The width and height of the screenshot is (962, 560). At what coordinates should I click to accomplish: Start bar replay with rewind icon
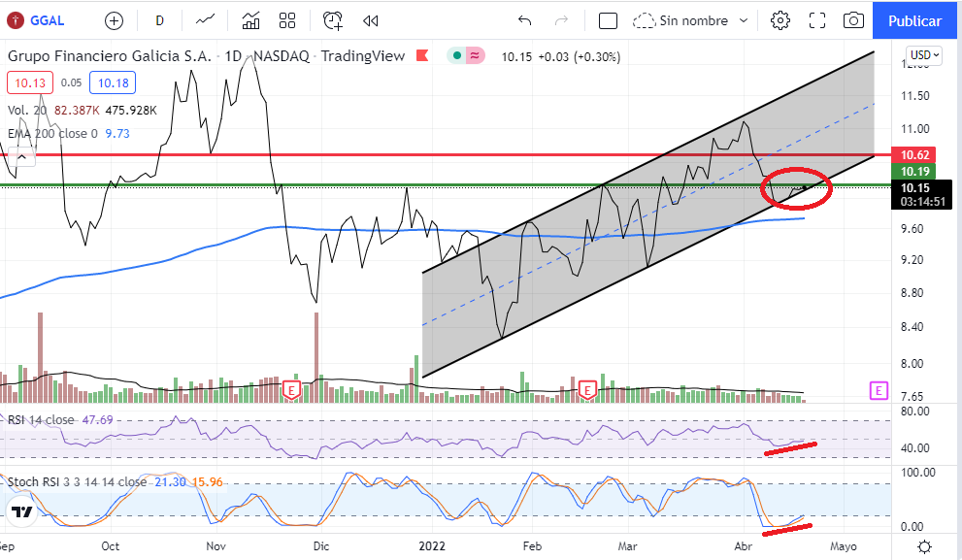pos(370,20)
